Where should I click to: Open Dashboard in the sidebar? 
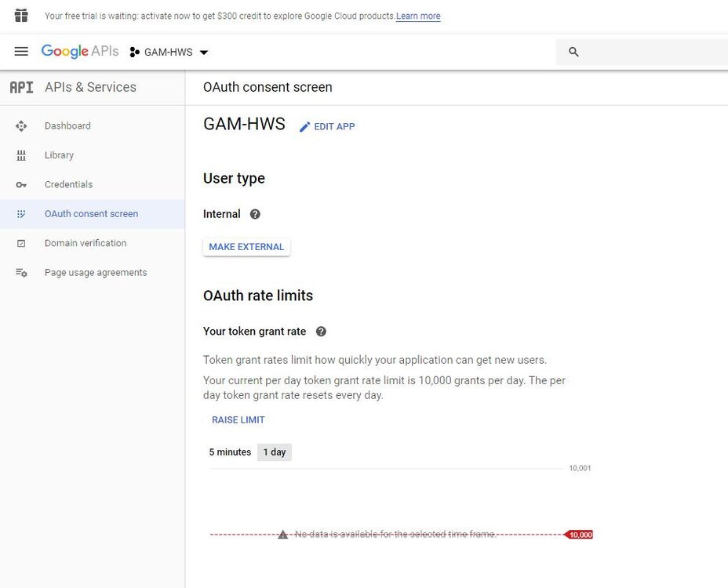[x=93, y=125]
